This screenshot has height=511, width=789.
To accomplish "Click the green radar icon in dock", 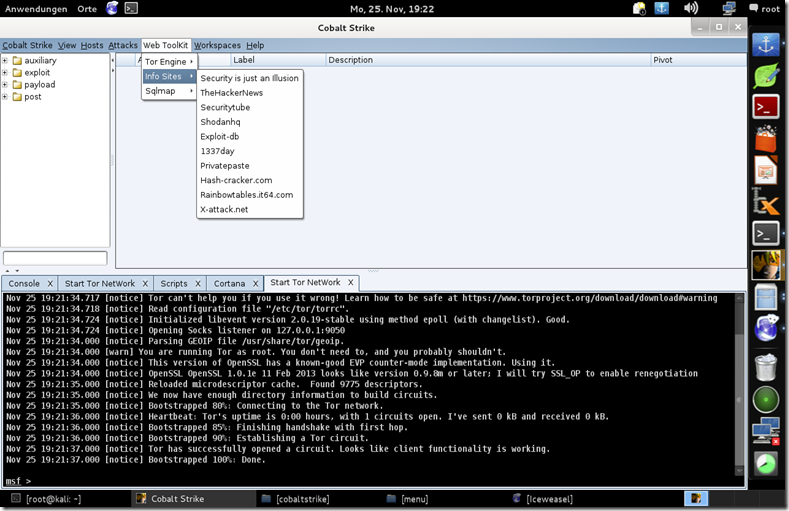I will coord(765,399).
